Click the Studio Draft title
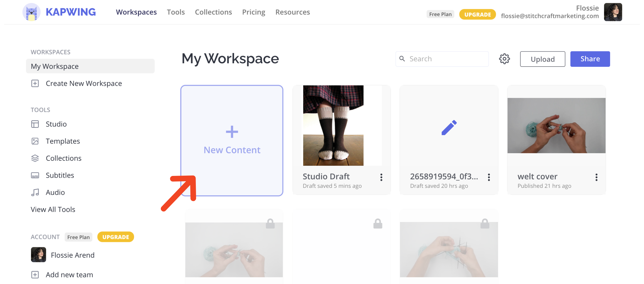Viewport: 644px width, 284px height. tap(326, 176)
